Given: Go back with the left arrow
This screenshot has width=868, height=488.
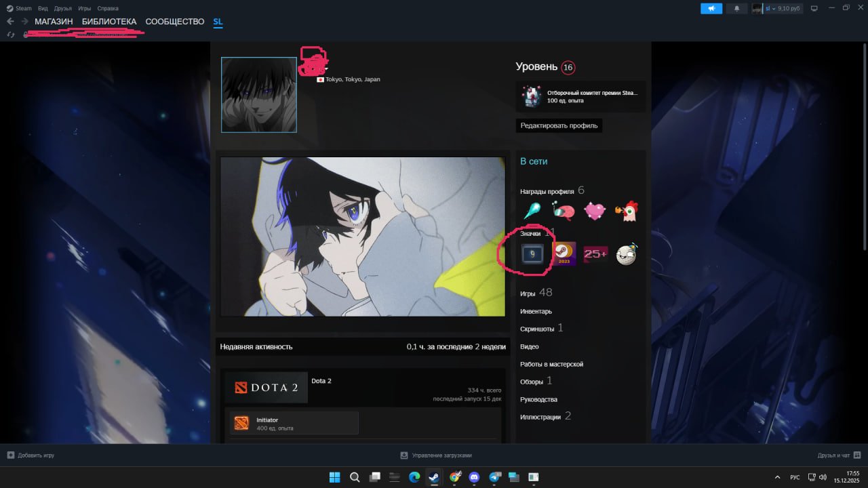Looking at the screenshot, I should point(10,22).
